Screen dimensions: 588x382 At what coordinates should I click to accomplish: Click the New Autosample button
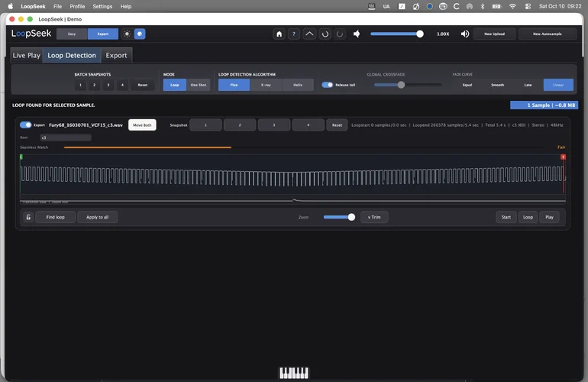[x=547, y=34]
